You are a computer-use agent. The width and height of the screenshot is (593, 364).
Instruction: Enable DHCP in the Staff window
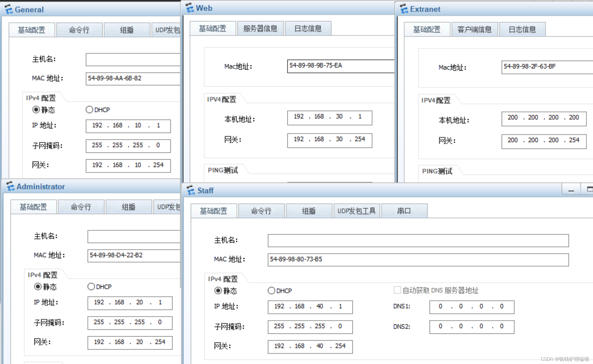point(272,290)
